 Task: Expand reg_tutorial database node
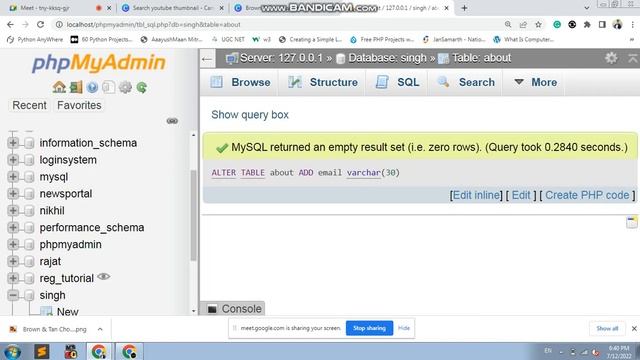(13, 278)
